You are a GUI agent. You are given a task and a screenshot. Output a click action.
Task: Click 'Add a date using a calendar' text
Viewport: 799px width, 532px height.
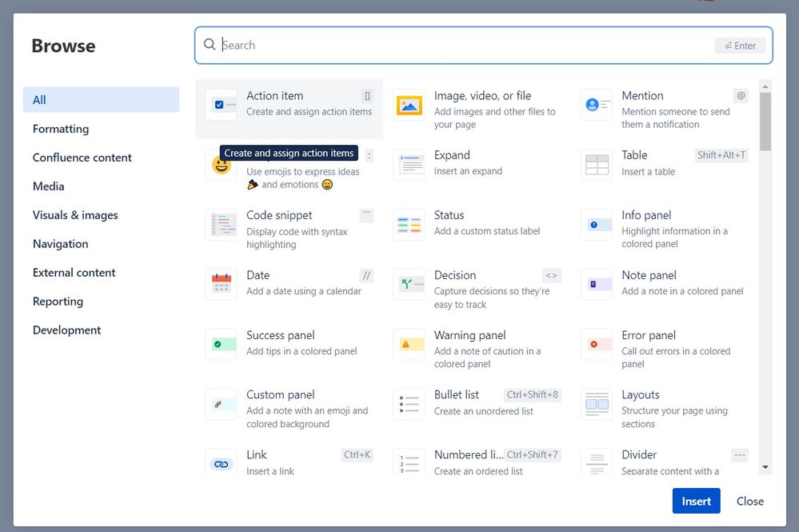coord(304,291)
